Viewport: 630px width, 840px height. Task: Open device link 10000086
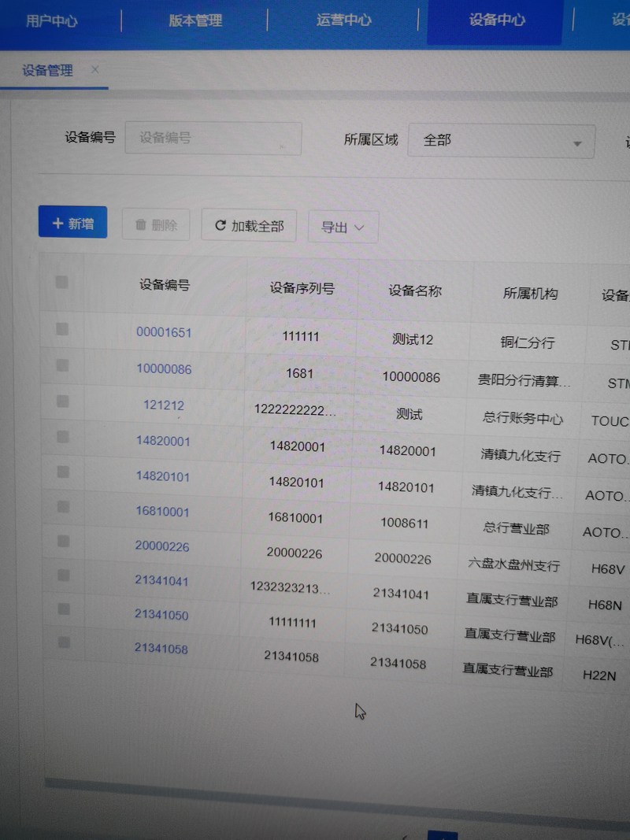pyautogui.click(x=164, y=368)
